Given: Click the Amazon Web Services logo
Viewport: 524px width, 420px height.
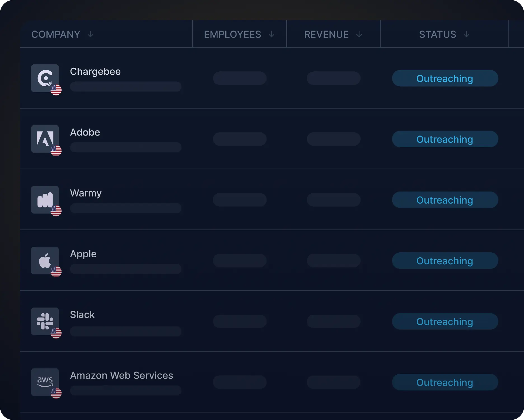Looking at the screenshot, I should [45, 382].
